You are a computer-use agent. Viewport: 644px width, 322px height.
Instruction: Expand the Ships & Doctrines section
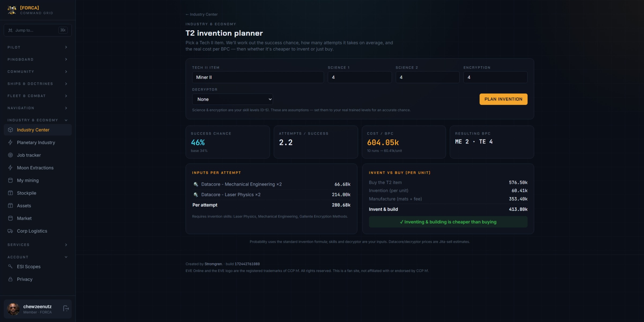click(x=38, y=84)
